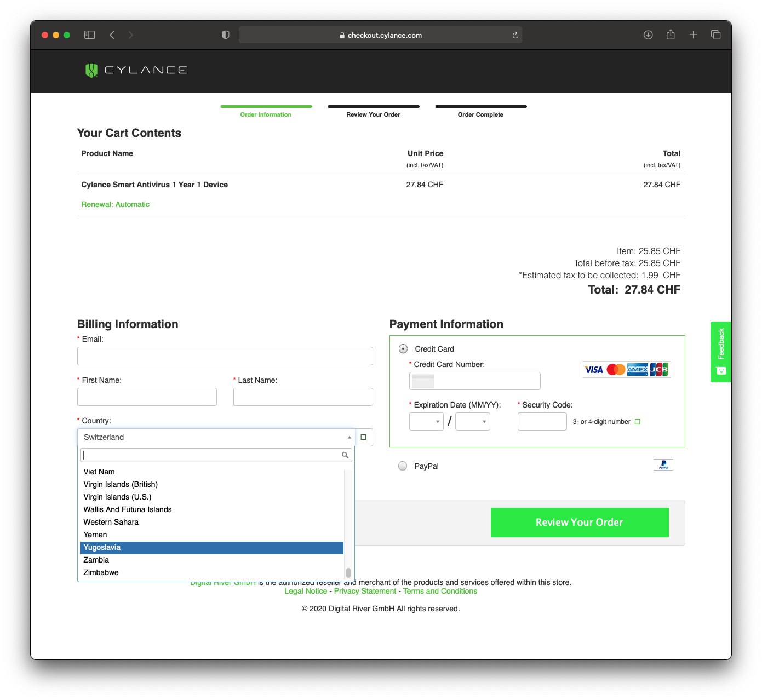Select Virgin Islands (U.S.) option
The width and height of the screenshot is (762, 700).
(211, 497)
